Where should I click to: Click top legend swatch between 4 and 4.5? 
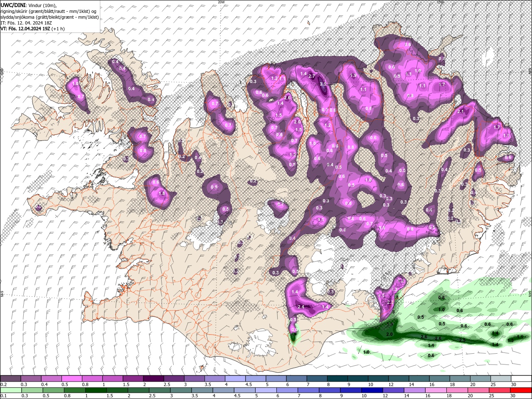click(x=235, y=379)
